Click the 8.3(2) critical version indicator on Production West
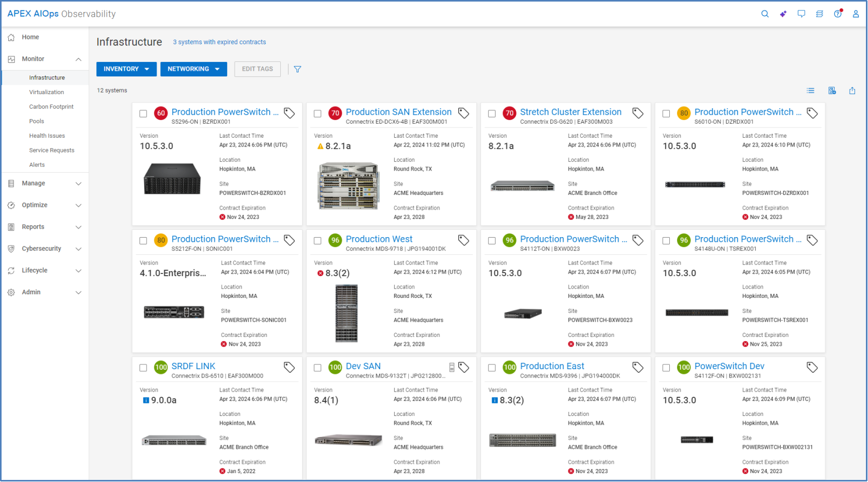Image resolution: width=868 pixels, height=482 pixels. 320,273
